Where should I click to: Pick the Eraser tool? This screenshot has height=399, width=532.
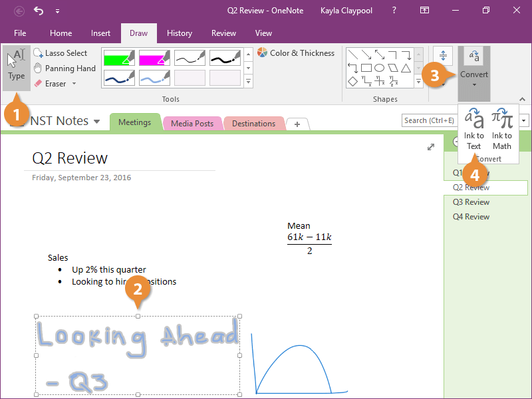[55, 84]
